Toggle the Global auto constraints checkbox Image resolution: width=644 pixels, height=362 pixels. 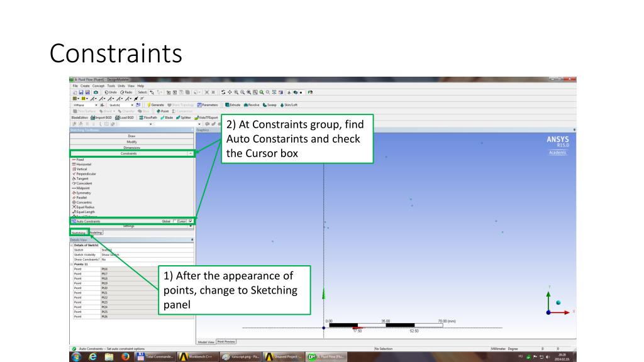tap(175, 221)
